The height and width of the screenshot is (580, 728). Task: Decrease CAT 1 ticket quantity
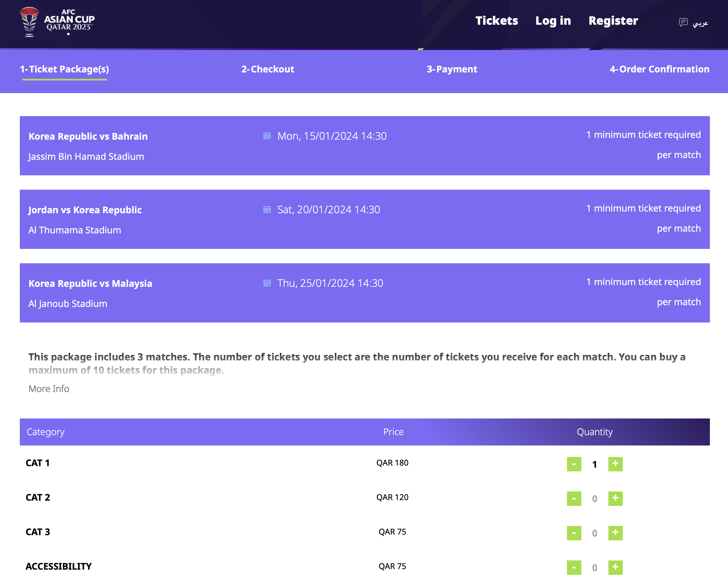pos(574,464)
